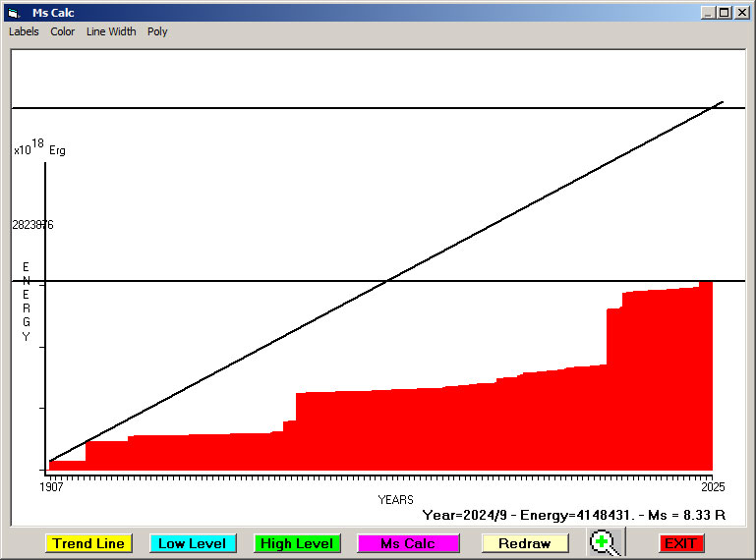
Task: Click the red cumulative energy area
Action: click(442, 432)
